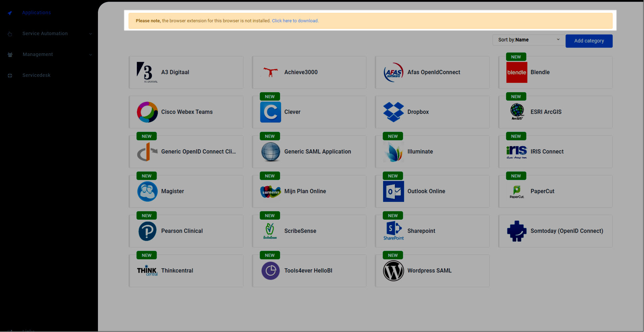
Task: Click the Pearson Clinical name text
Action: tap(182, 231)
